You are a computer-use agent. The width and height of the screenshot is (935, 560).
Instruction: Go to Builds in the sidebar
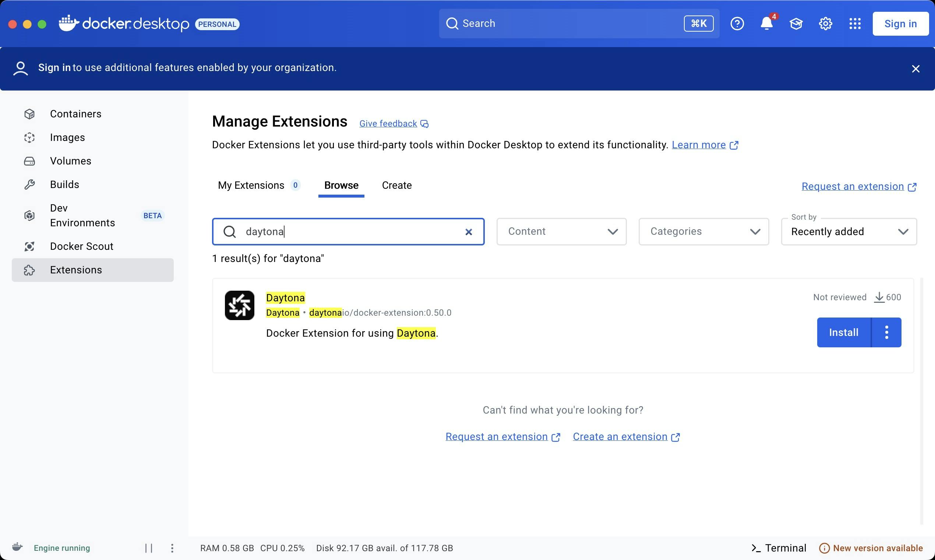[x=92, y=185]
